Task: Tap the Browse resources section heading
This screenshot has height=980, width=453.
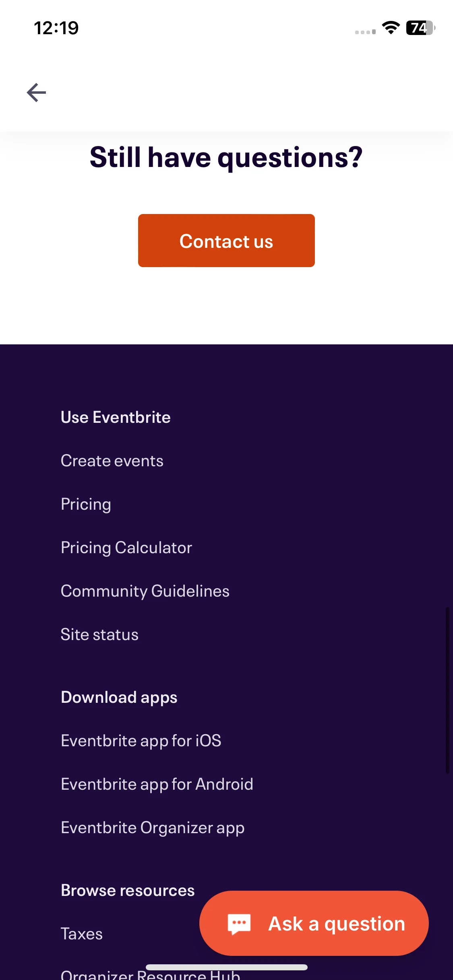Action: point(128,890)
